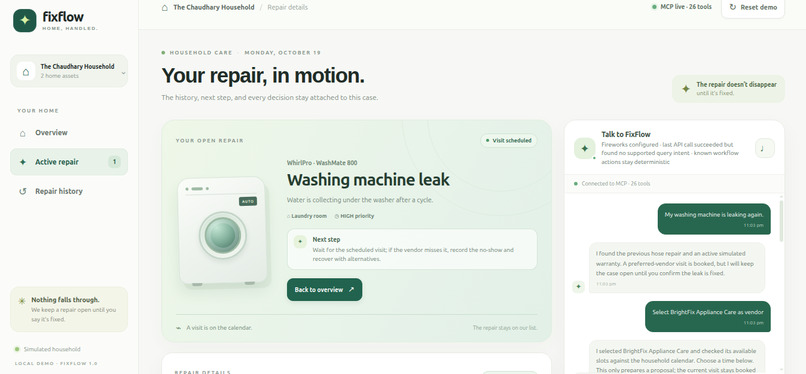Click the 'WhirlPro · WashMate 800' label

(x=322, y=163)
